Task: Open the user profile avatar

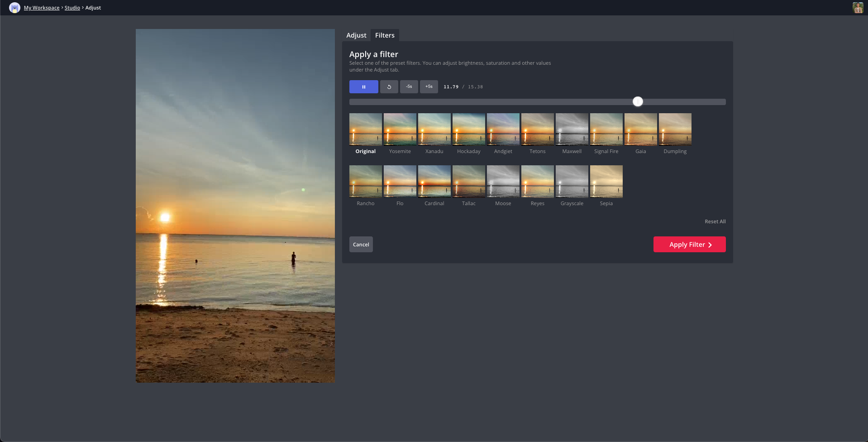Action: tap(858, 8)
